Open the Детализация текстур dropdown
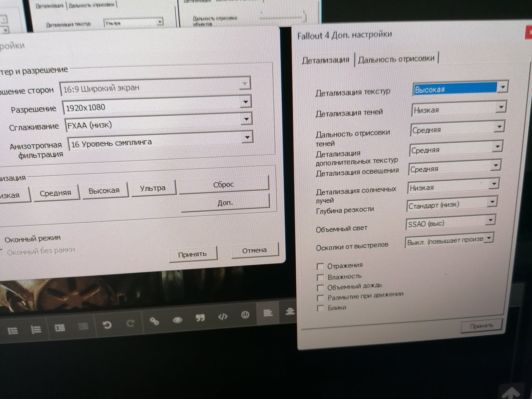 click(502, 88)
